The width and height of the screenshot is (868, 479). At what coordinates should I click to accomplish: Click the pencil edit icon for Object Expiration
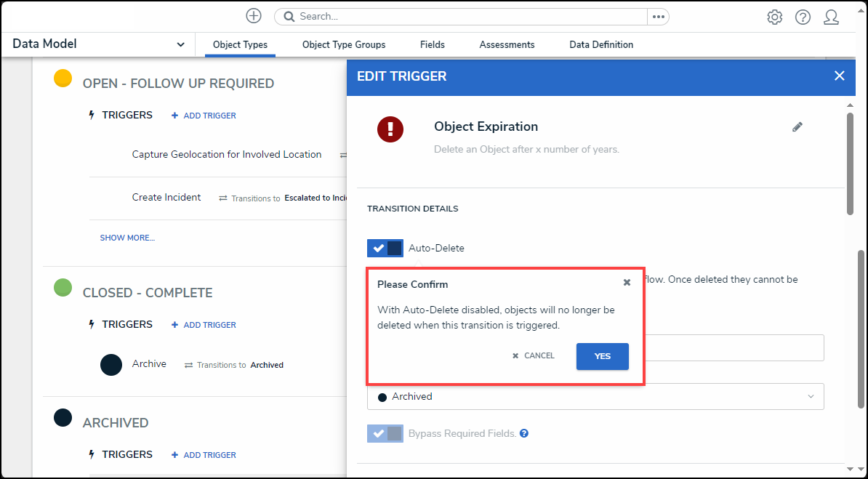click(797, 126)
